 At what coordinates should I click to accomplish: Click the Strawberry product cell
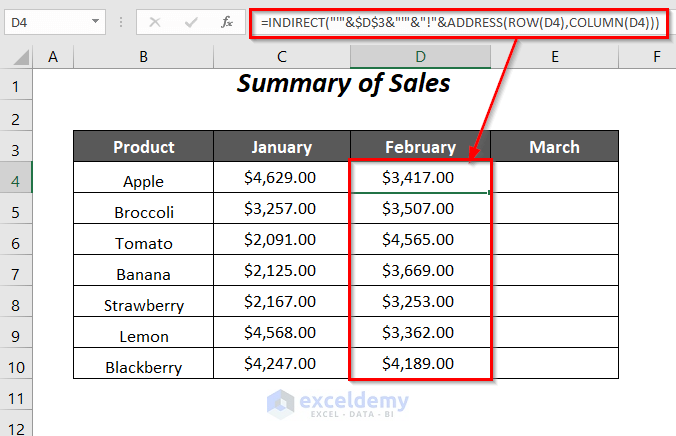[143, 305]
